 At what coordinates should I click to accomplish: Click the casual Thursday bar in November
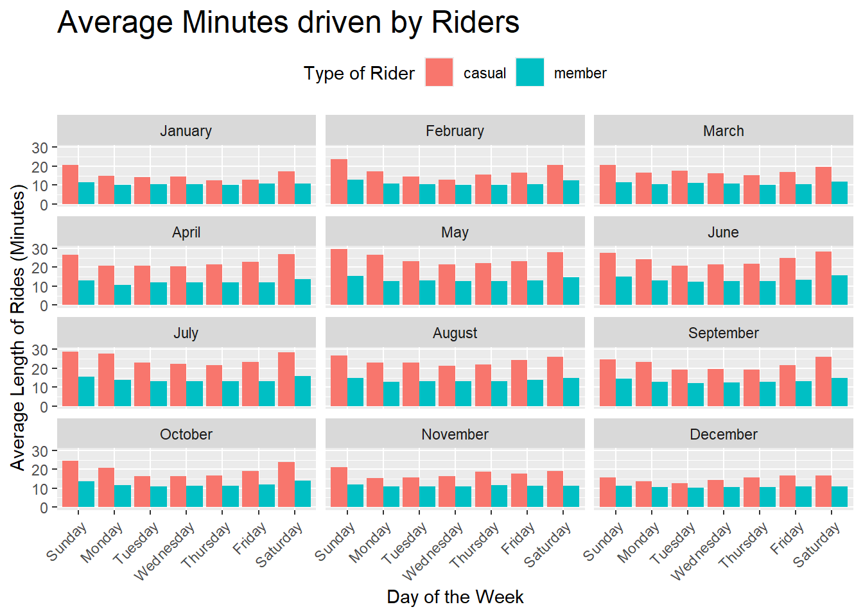[x=483, y=490]
